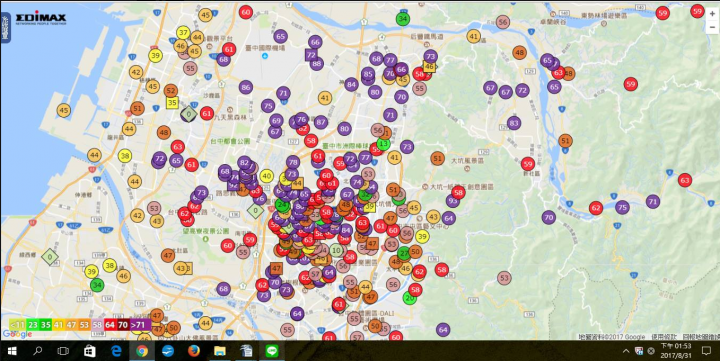Click the legend swatch labeled 47
Screen dimensions: 720x361
[x=71, y=325]
